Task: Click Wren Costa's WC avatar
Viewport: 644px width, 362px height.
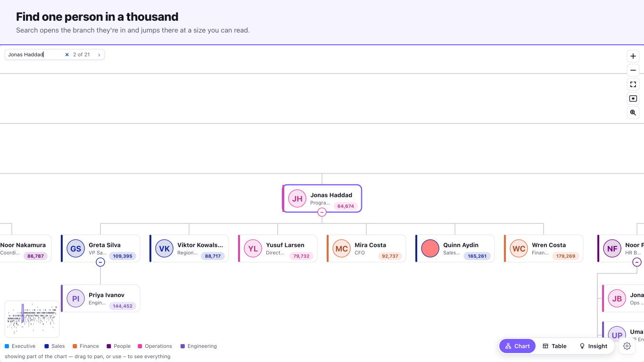Action: [519, 248]
